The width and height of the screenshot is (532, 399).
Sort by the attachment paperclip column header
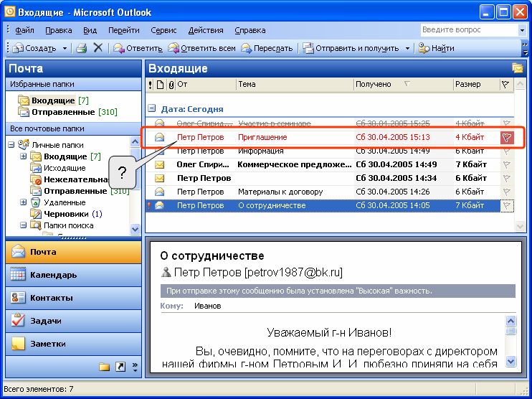171,85
